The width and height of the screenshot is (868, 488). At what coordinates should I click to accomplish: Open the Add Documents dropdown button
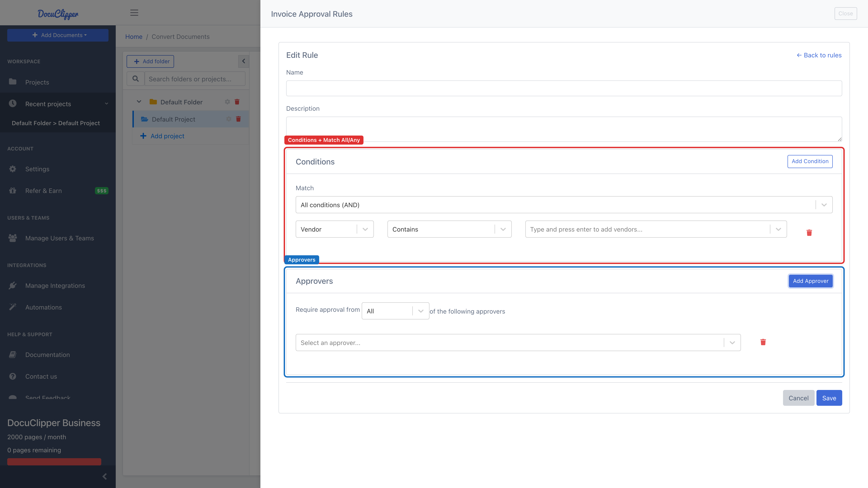pos(58,35)
